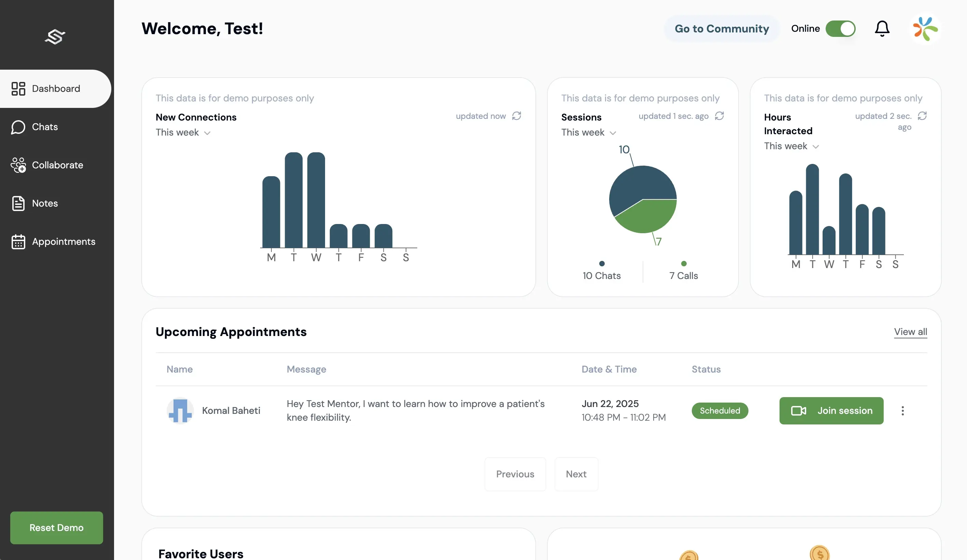967x560 pixels.
Task: Click the Chats speech bubble icon
Action: 18,127
